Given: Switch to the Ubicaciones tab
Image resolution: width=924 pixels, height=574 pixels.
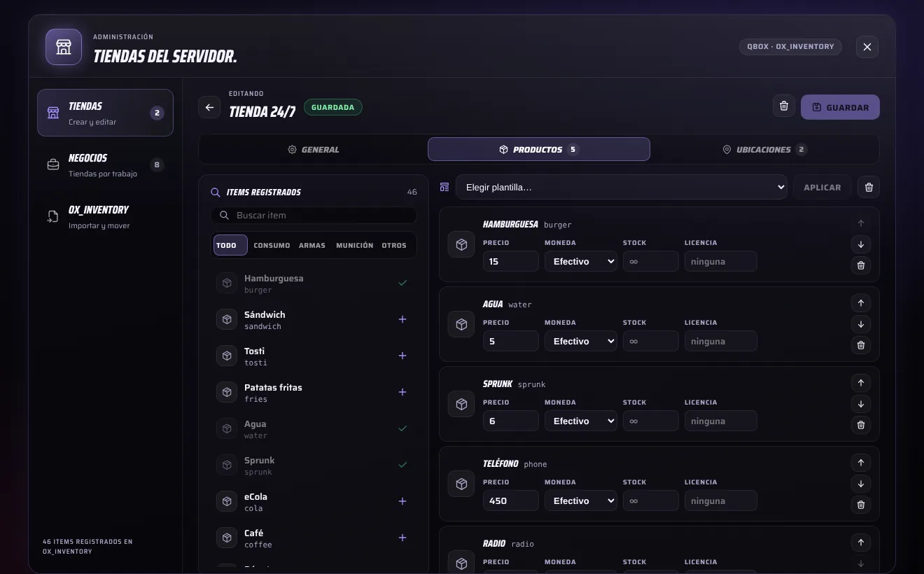Looking at the screenshot, I should [764, 149].
